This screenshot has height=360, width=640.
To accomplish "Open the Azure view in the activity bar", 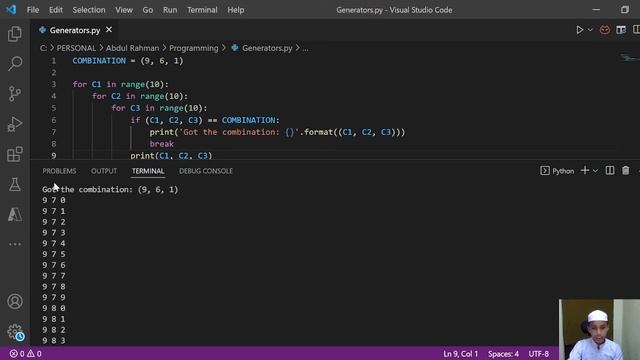I will (x=15, y=214).
